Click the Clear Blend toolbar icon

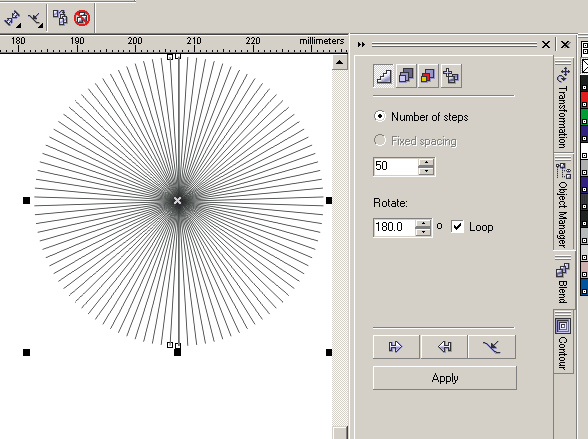82,18
